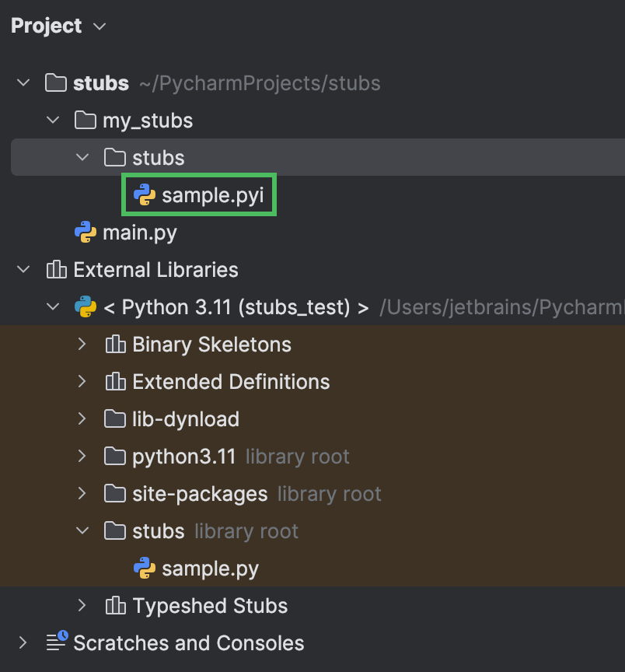The image size is (625, 672).
Task: Expand the Extended Definitions node
Action: (x=82, y=381)
